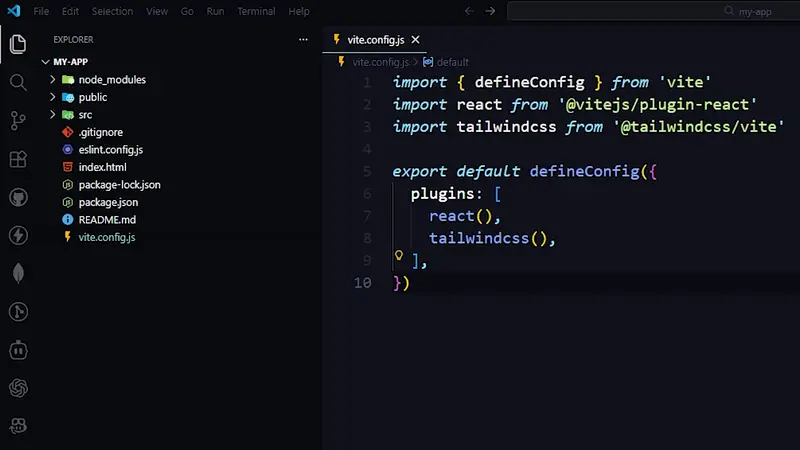
Task: Open the Selection menu
Action: (x=112, y=11)
